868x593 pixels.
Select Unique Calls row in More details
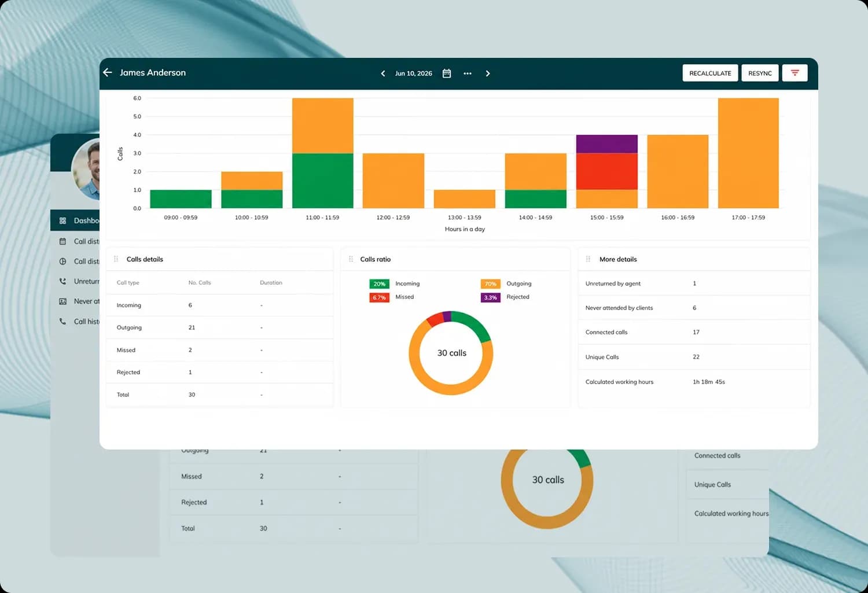tap(694, 357)
